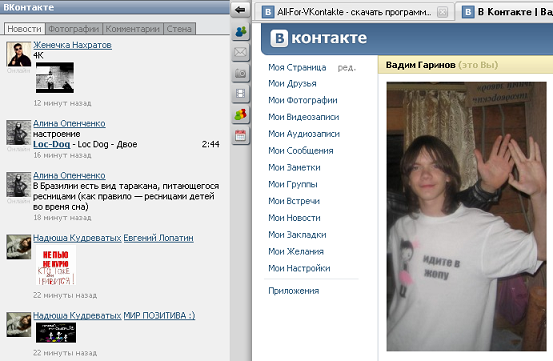This screenshot has height=361, width=553.
Task: Collapse the sidebar with the back arrow button
Action: click(240, 10)
